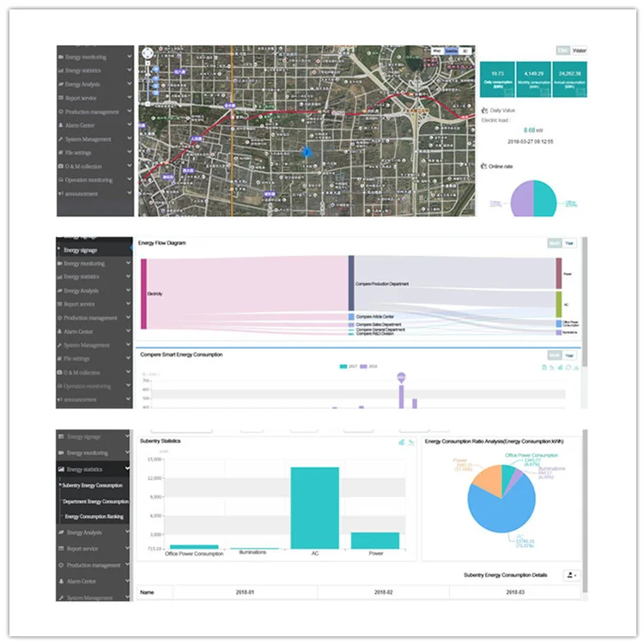Click purple half of Online rate pie
Screen dimensions: 644x644
pyautogui.click(x=522, y=199)
